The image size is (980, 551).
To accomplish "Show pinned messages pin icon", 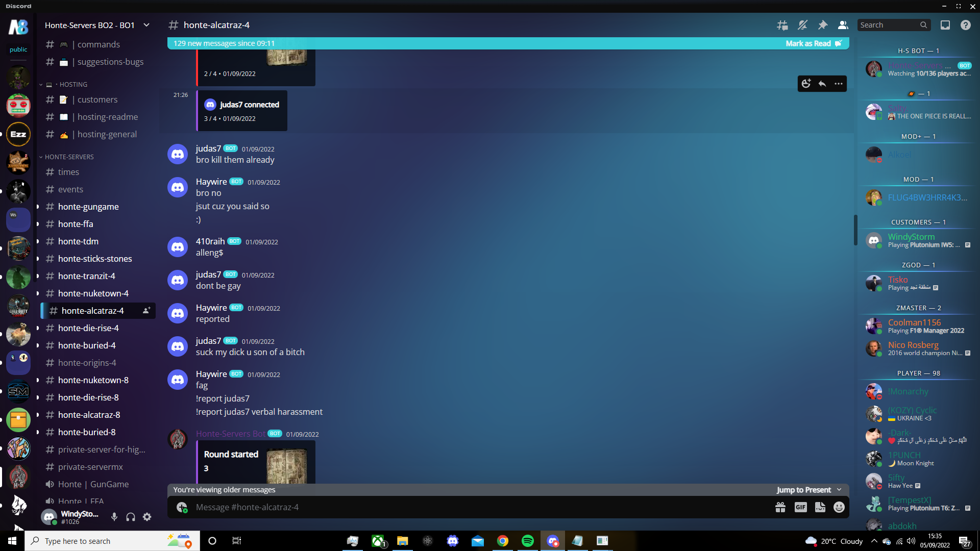I will pyautogui.click(x=823, y=25).
